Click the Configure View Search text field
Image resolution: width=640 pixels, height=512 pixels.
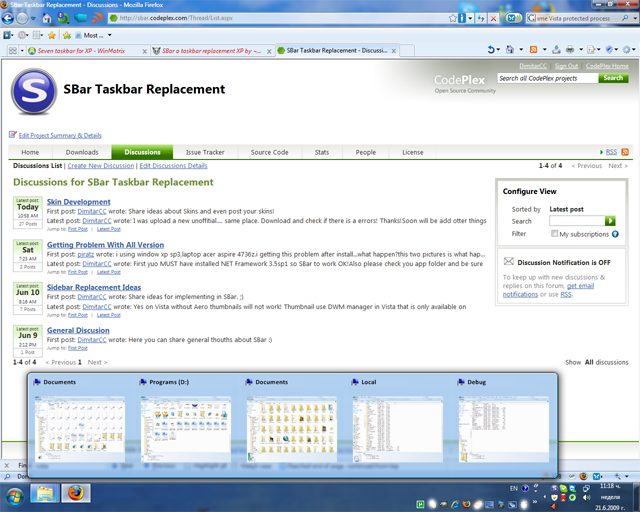[577, 221]
